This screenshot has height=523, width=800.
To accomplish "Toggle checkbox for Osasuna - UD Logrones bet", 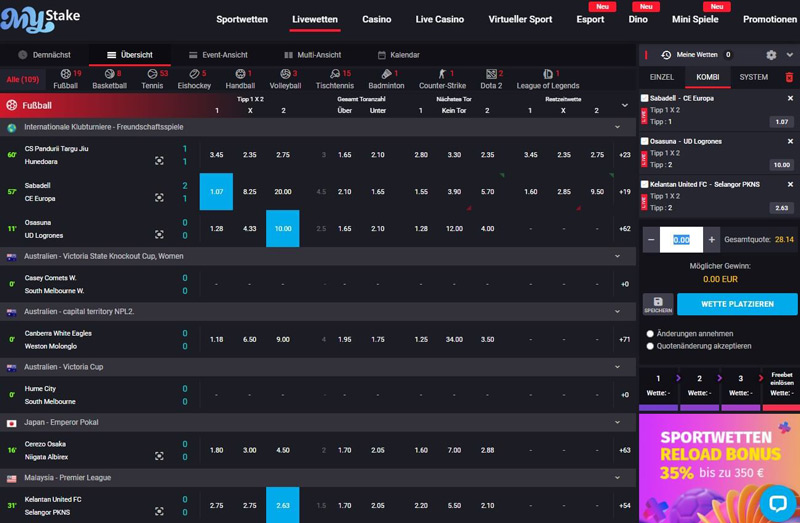I will click(x=644, y=141).
